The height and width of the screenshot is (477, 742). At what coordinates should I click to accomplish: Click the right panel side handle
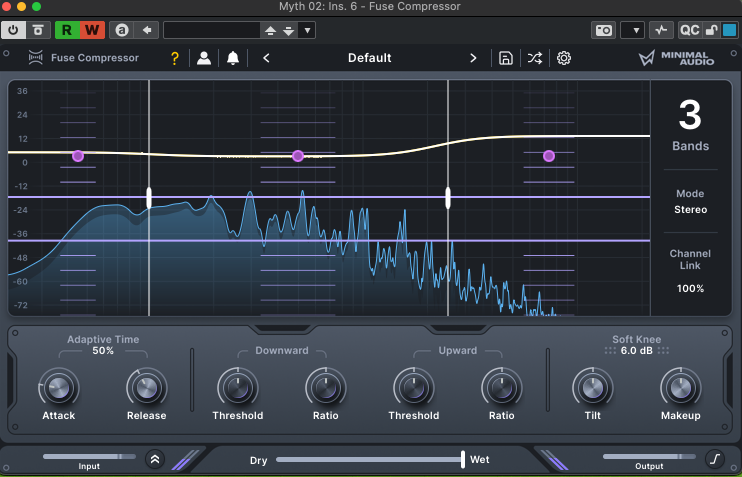(x=730, y=380)
